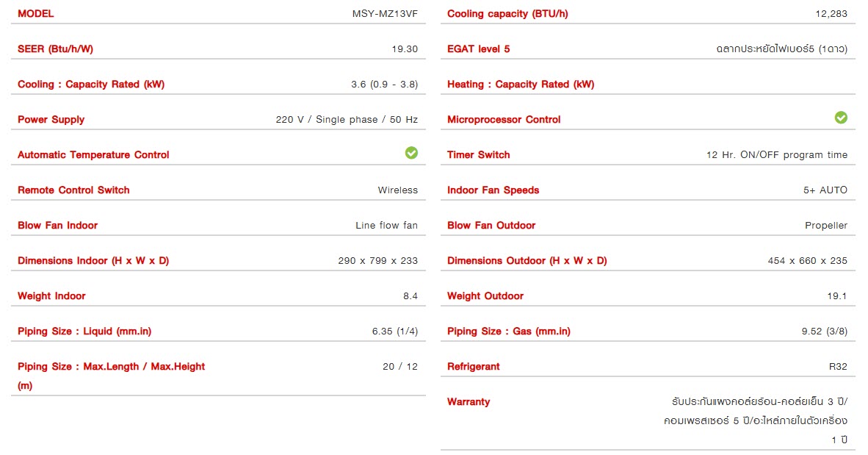This screenshot has width=868, height=455.
Task: Click the Power Supply label
Action: pyautogui.click(x=51, y=119)
